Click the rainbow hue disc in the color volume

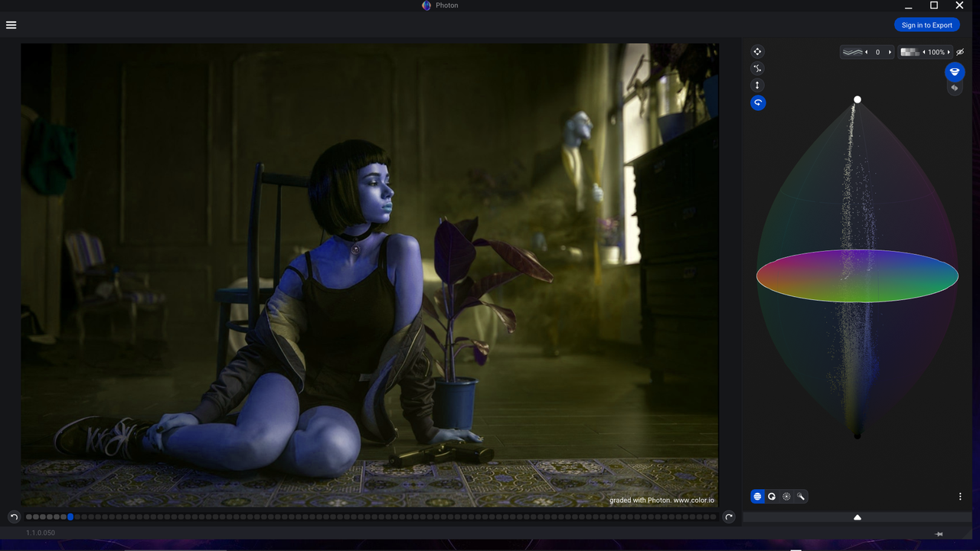[x=857, y=275]
